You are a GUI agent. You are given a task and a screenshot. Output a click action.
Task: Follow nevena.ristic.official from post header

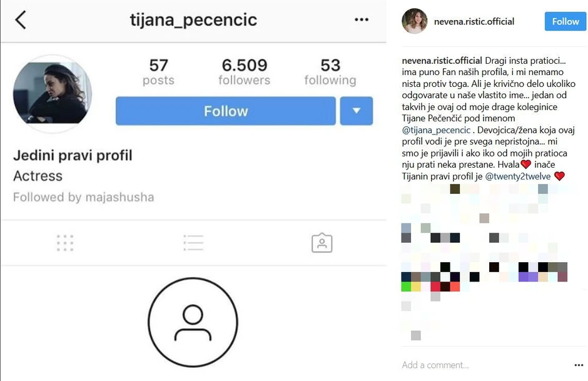565,21
